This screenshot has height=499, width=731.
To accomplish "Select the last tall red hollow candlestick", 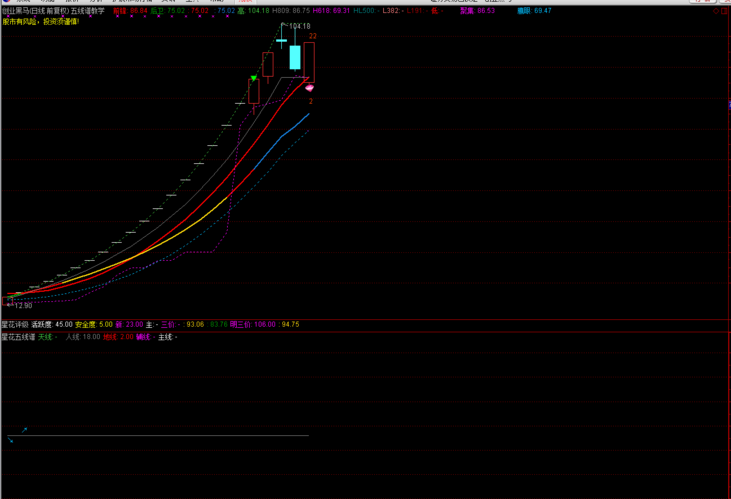I will pyautogui.click(x=309, y=62).
